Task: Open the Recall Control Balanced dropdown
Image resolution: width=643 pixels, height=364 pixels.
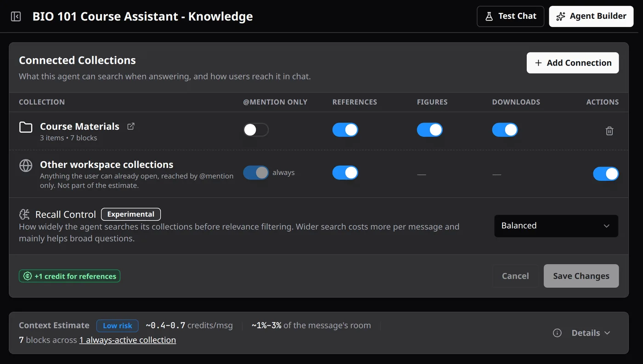Action: pos(556,226)
